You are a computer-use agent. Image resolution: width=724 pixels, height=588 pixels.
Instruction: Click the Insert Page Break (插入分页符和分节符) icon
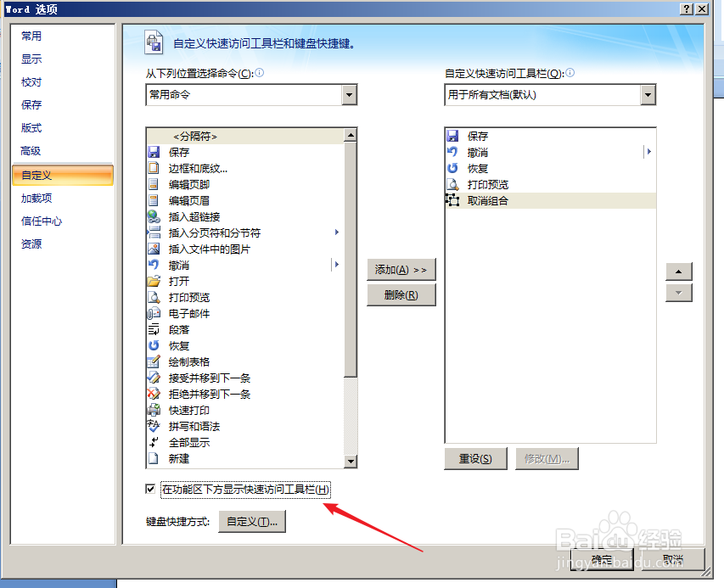154,232
